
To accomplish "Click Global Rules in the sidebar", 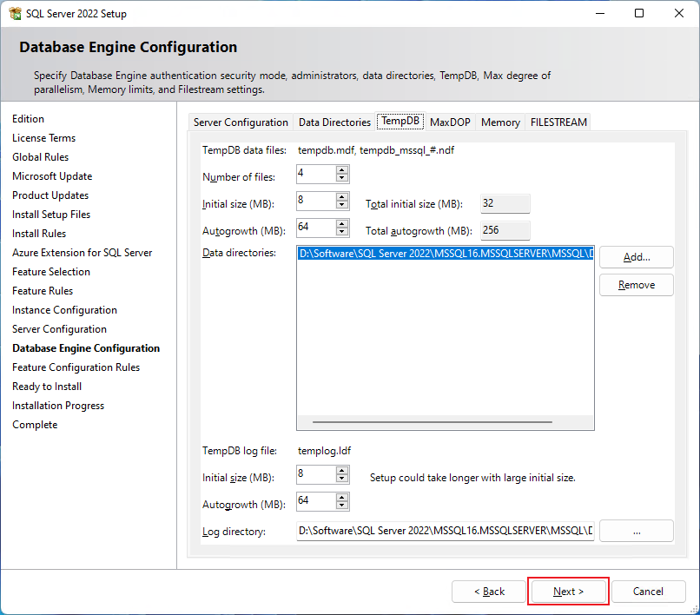I will tap(40, 157).
